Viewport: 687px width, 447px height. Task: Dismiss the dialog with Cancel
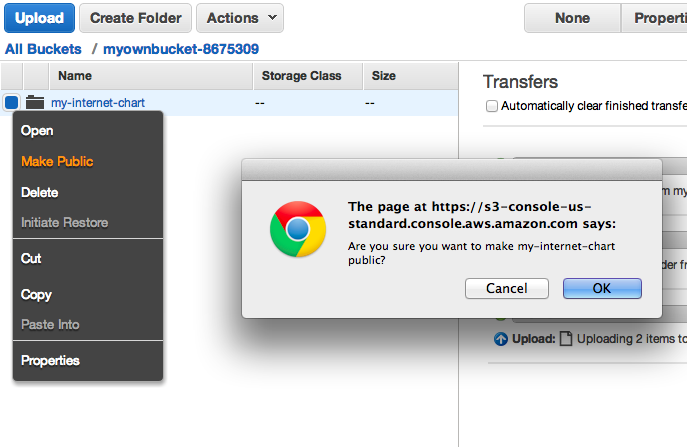click(506, 288)
